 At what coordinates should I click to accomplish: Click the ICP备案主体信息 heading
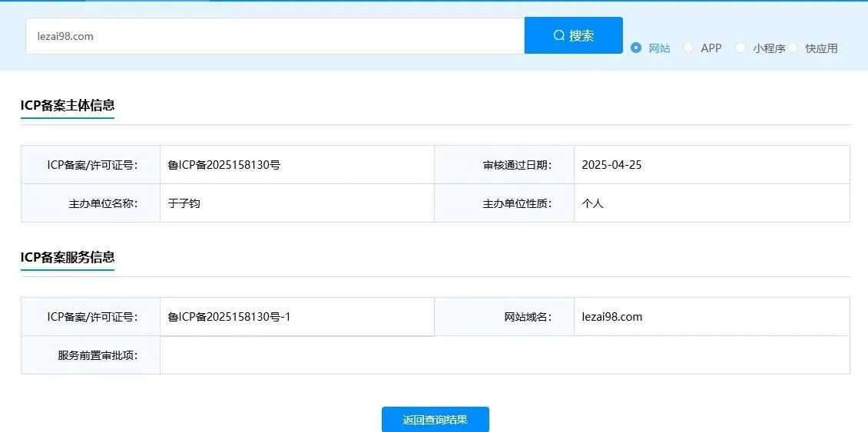(68, 105)
